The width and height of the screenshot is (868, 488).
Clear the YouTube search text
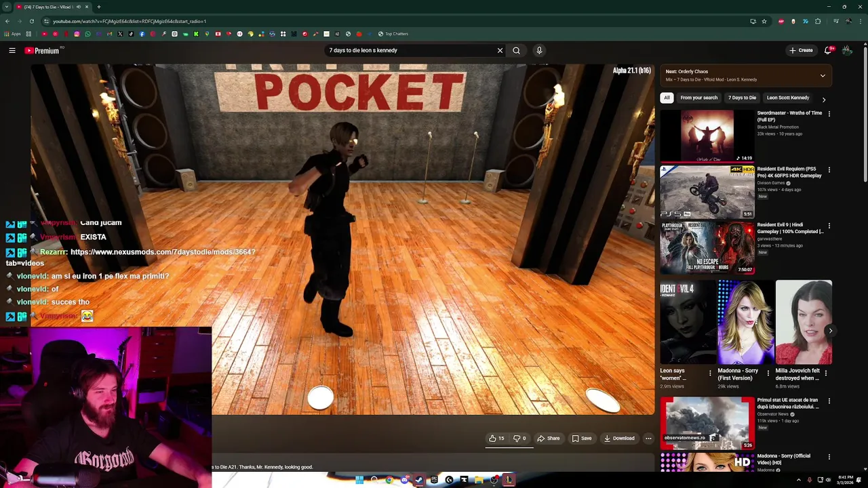pyautogui.click(x=500, y=50)
